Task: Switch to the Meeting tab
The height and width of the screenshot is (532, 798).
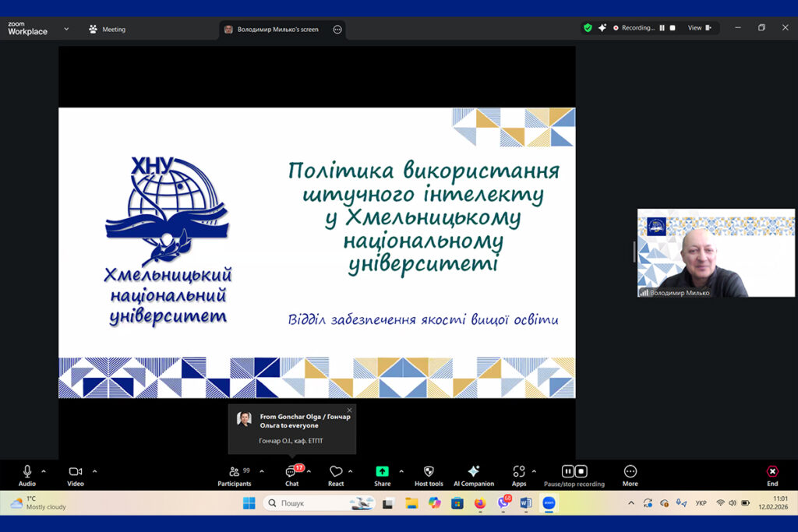Action: (108, 30)
